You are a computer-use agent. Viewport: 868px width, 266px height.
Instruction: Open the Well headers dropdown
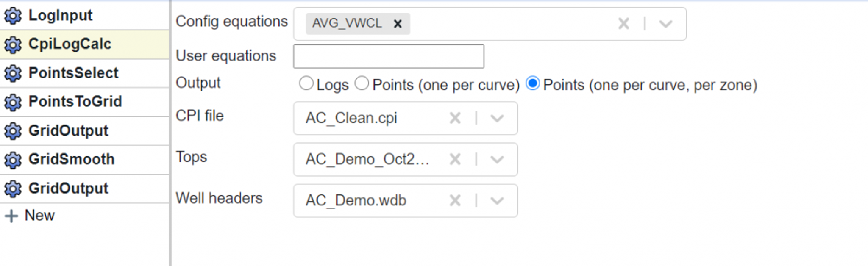(x=497, y=200)
